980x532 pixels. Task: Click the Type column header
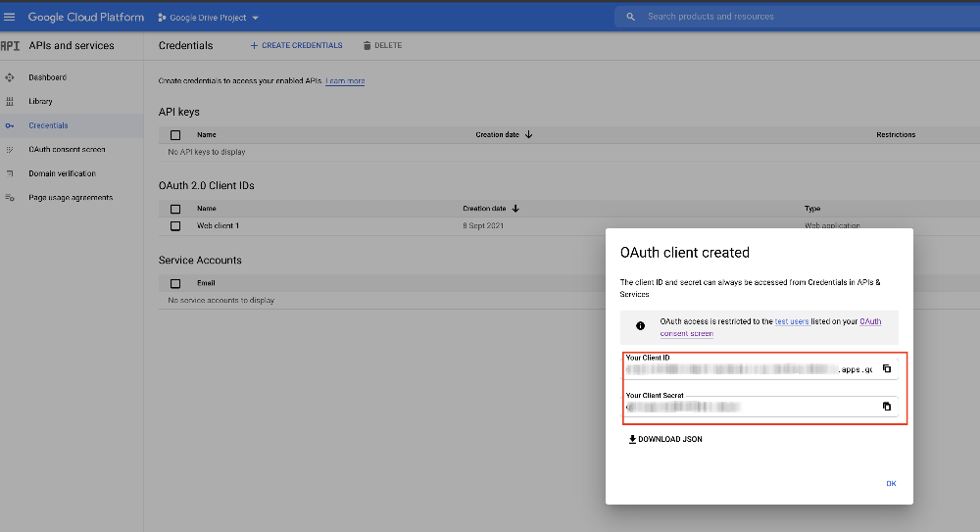(x=812, y=208)
